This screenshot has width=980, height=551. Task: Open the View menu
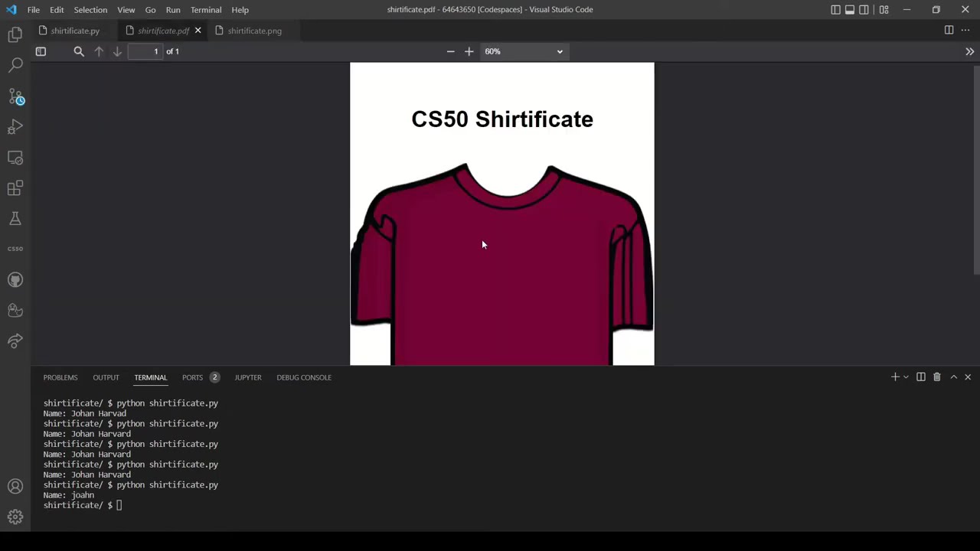pyautogui.click(x=126, y=10)
